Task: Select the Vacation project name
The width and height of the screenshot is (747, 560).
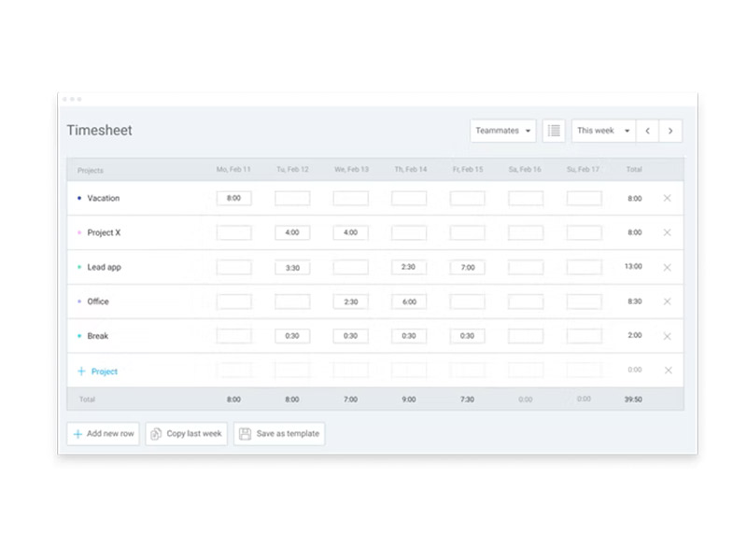Action: tap(104, 198)
